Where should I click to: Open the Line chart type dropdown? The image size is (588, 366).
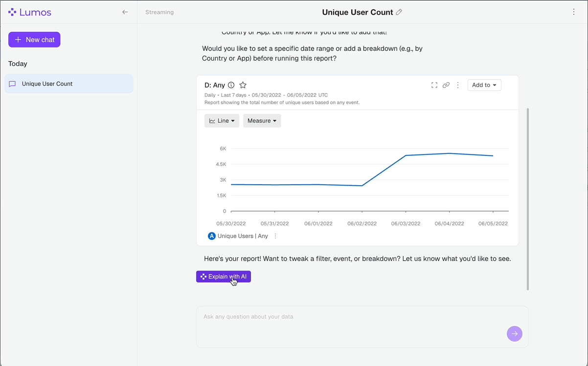(x=222, y=121)
